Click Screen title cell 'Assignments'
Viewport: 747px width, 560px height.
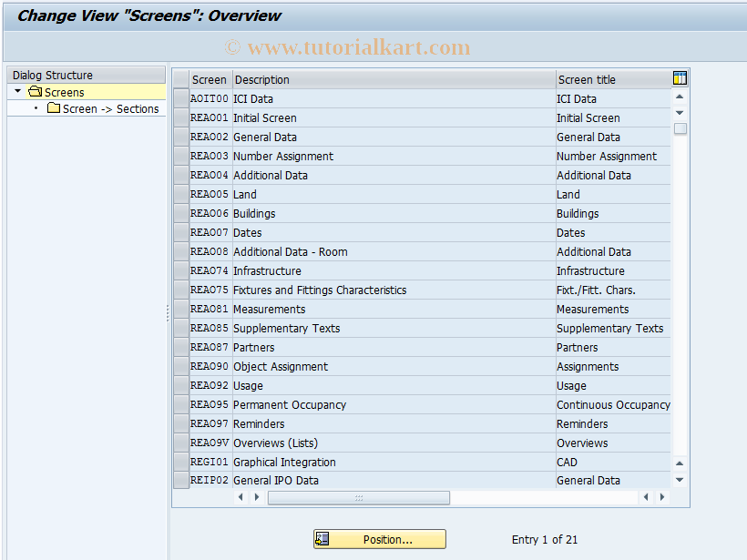613,366
